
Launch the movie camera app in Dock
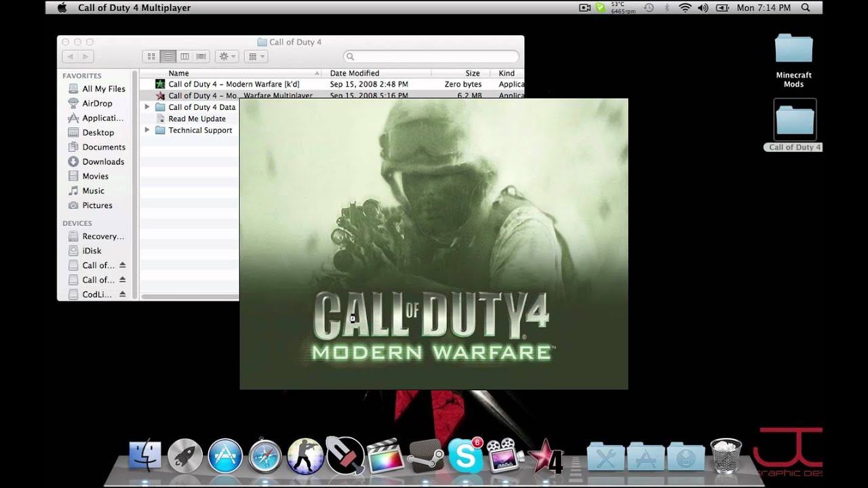[505, 456]
